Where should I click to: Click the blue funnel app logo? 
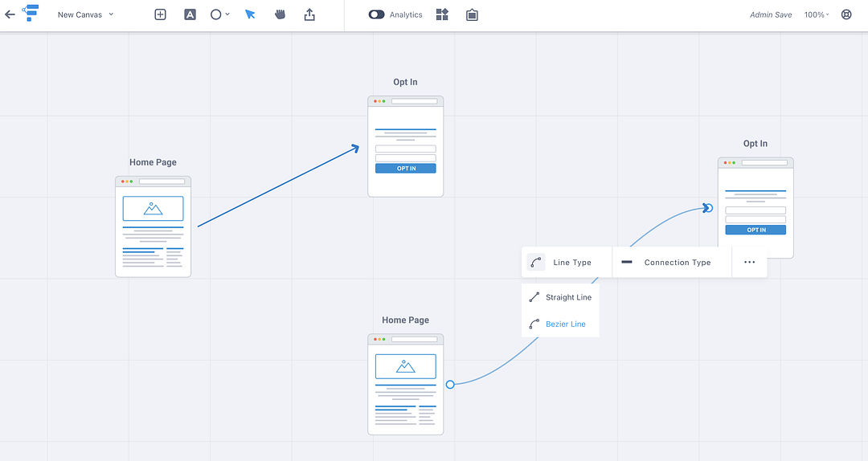31,13
